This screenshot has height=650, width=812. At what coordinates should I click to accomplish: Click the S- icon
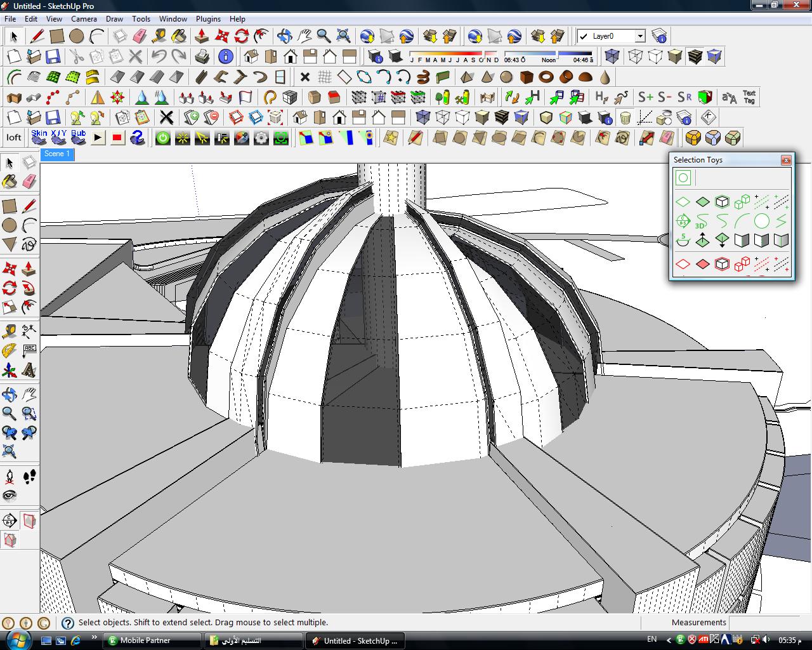(665, 97)
